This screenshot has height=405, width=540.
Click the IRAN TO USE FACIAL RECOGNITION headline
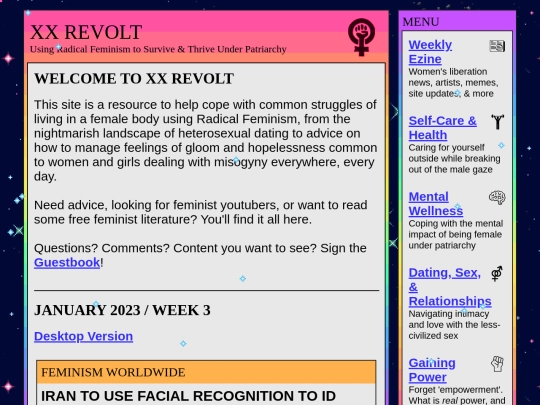(188, 396)
